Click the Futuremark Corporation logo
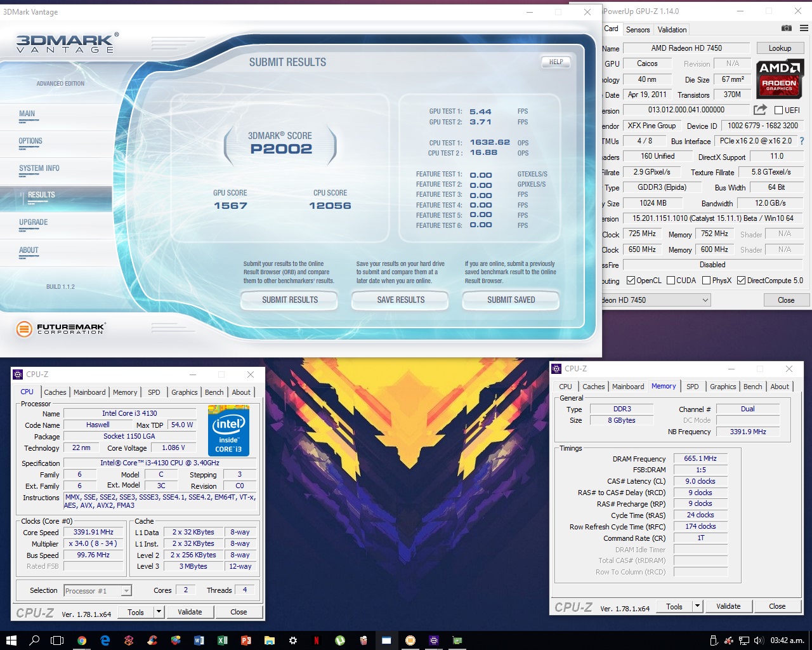The width and height of the screenshot is (812, 650). [61, 328]
